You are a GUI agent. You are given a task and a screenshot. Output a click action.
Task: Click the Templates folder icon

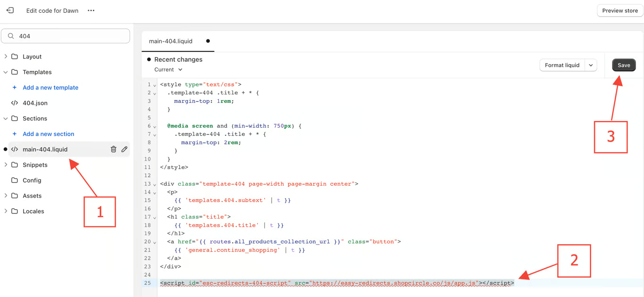pyautogui.click(x=15, y=72)
